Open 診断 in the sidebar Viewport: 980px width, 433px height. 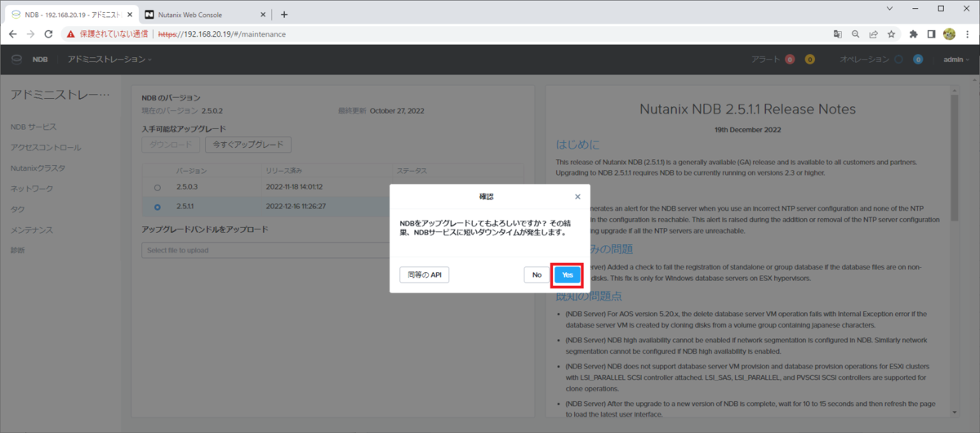[17, 250]
